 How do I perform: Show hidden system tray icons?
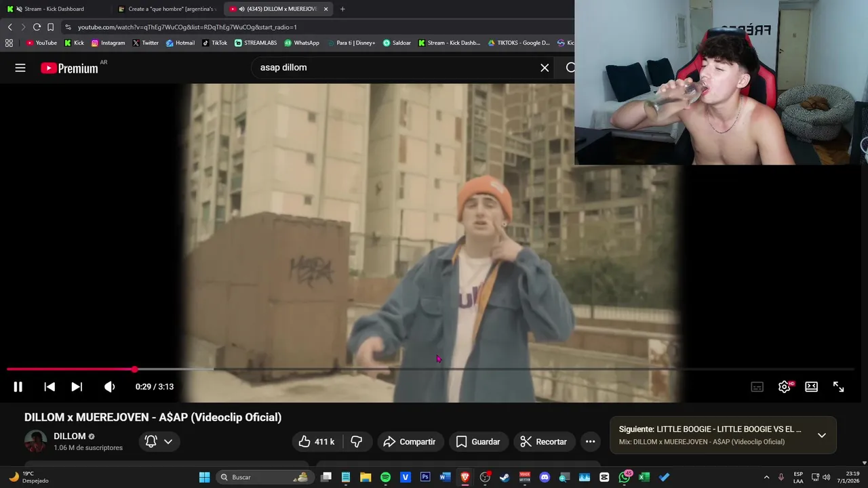click(766, 477)
